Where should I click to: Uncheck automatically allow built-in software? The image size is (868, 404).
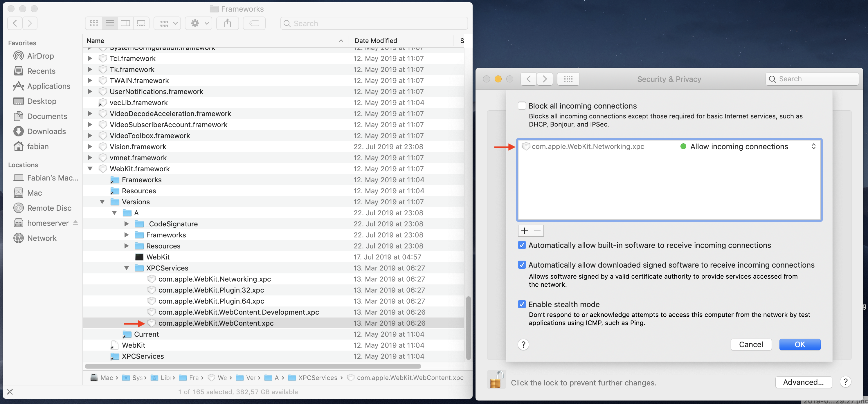(x=522, y=245)
